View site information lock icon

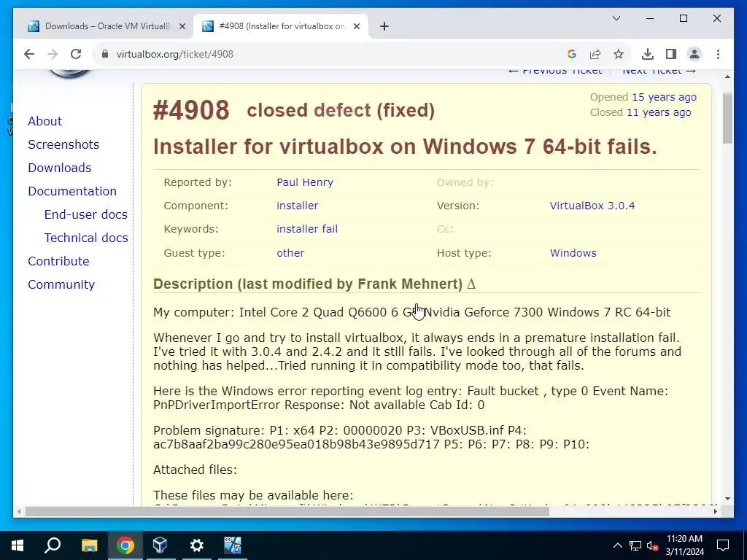click(x=105, y=54)
